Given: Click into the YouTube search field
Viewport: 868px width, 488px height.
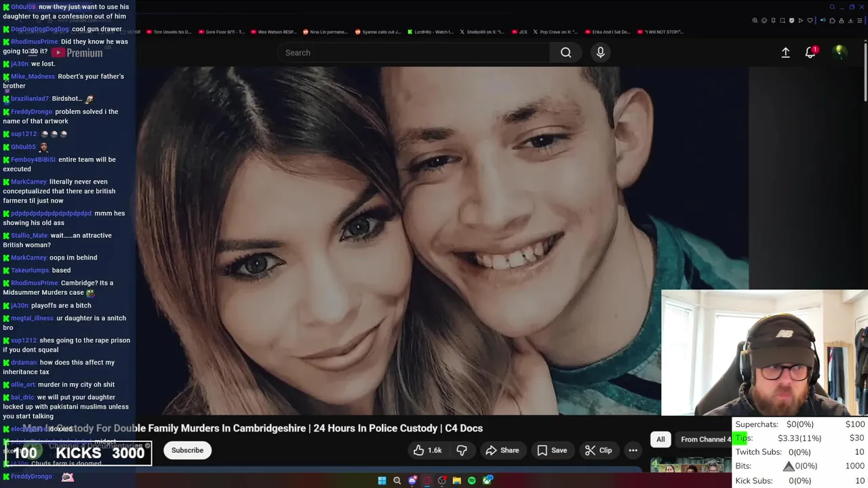Looking at the screenshot, I should point(414,52).
